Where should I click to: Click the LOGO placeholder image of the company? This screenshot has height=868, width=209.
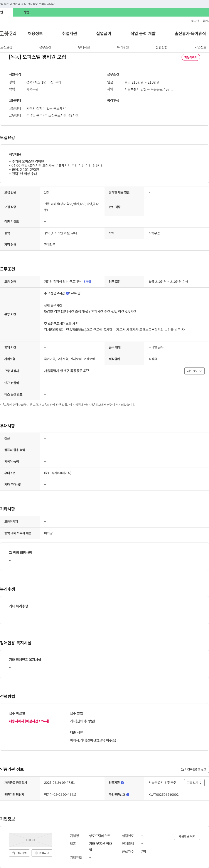(x=30, y=840)
